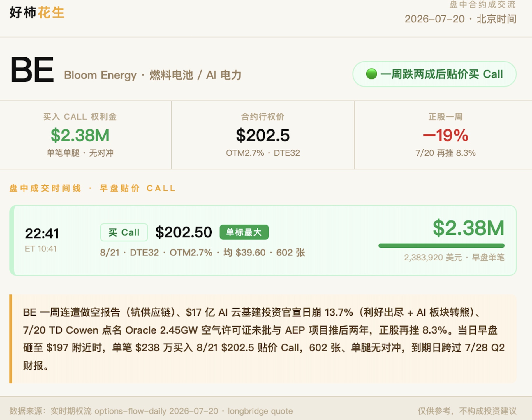Click the green dot status indicator

[371, 74]
